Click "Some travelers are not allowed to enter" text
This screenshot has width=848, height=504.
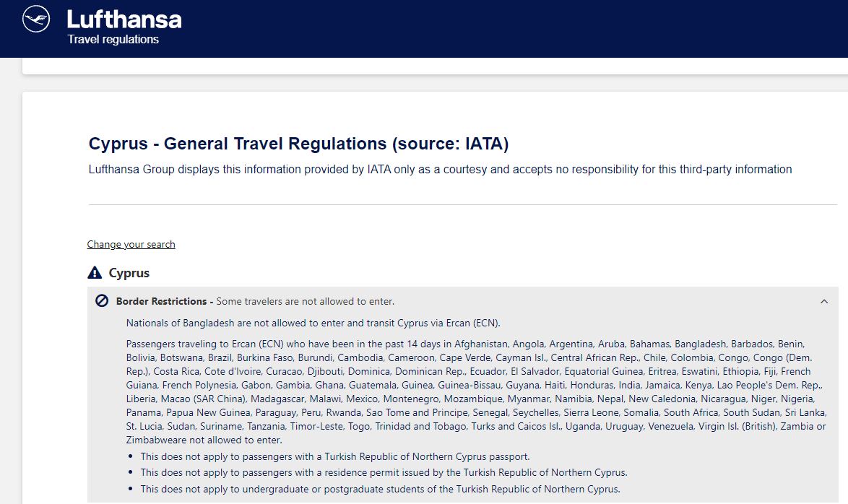pos(305,301)
